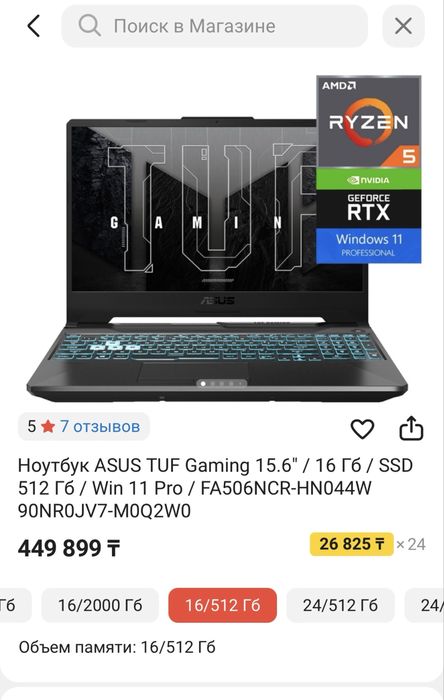Tap the image carousel page dots
444x700 pixels.
[x=221, y=383]
